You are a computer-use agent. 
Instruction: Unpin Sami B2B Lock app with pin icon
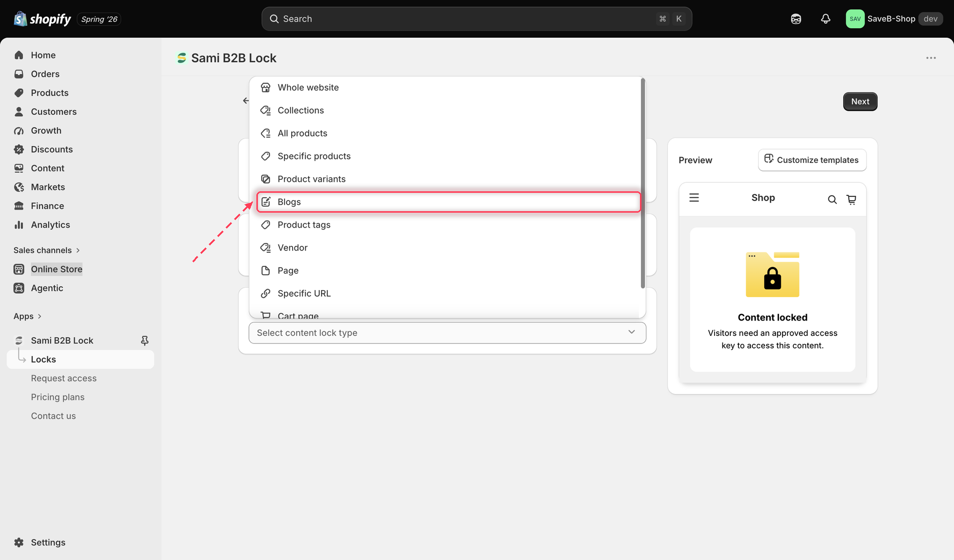[x=145, y=340]
